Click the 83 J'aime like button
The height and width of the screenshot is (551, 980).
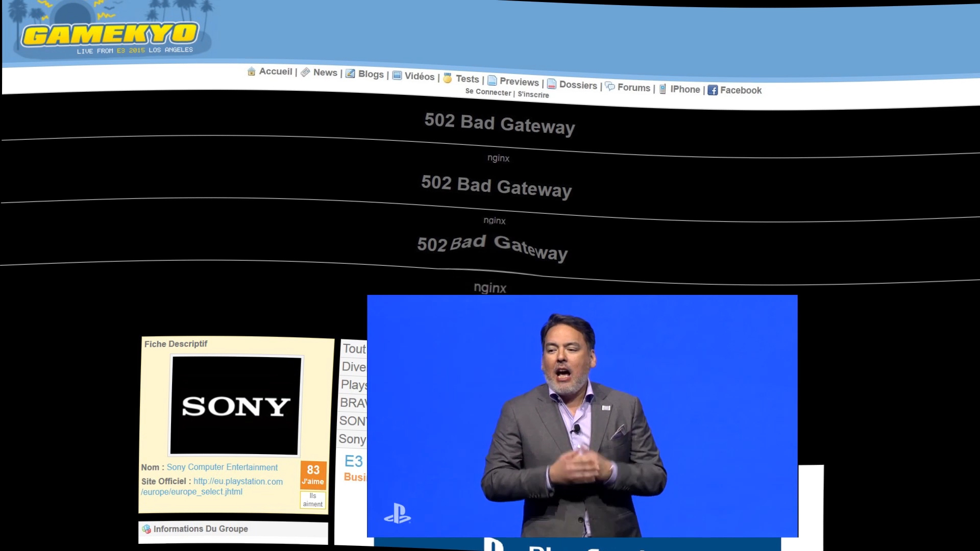313,475
